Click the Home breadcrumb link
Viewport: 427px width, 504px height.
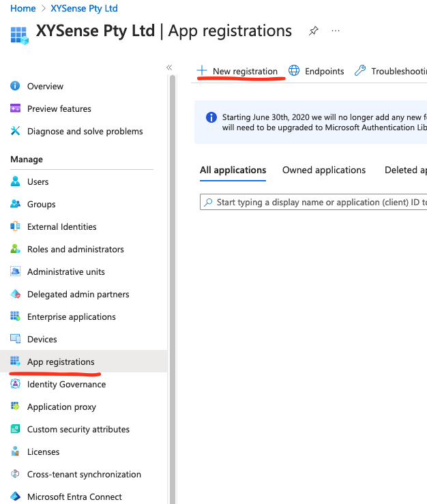tap(23, 8)
